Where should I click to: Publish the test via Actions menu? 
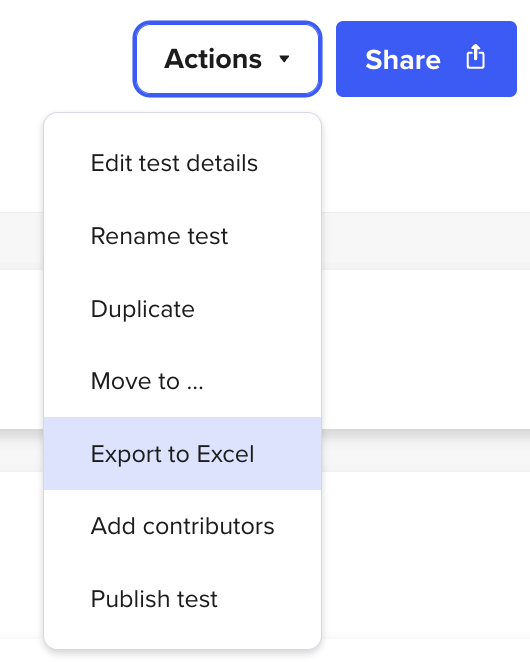182,599
